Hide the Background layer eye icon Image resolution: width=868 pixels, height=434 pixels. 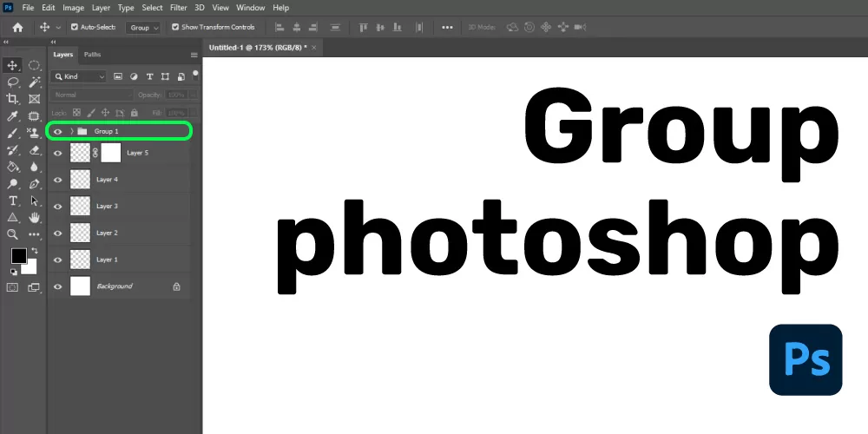[x=57, y=286]
